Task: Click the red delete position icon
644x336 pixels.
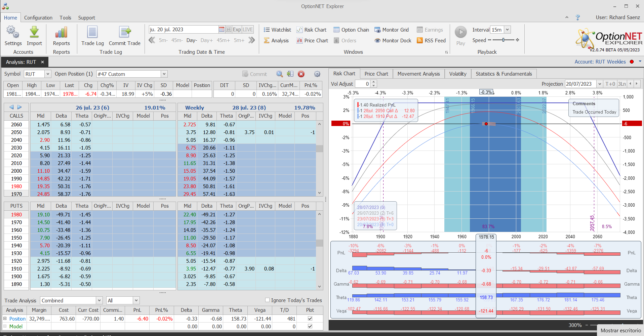Action: pos(301,74)
